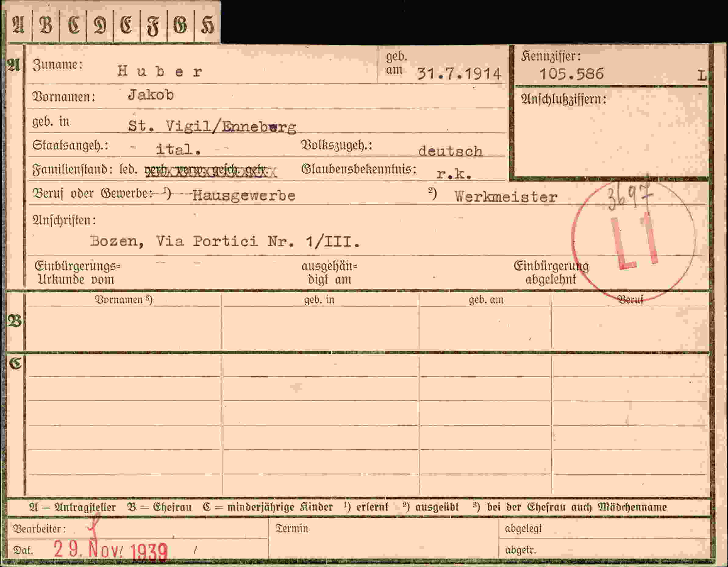Viewport: 728px width, 567px height.
Task: Click the surname 'Huber'
Action: (160, 71)
